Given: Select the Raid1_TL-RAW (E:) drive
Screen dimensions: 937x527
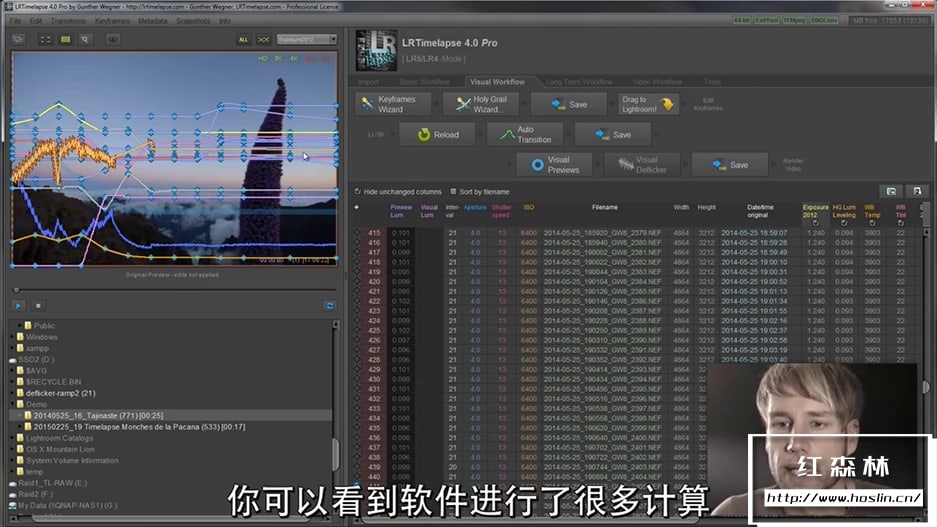Looking at the screenshot, I should (x=48, y=483).
